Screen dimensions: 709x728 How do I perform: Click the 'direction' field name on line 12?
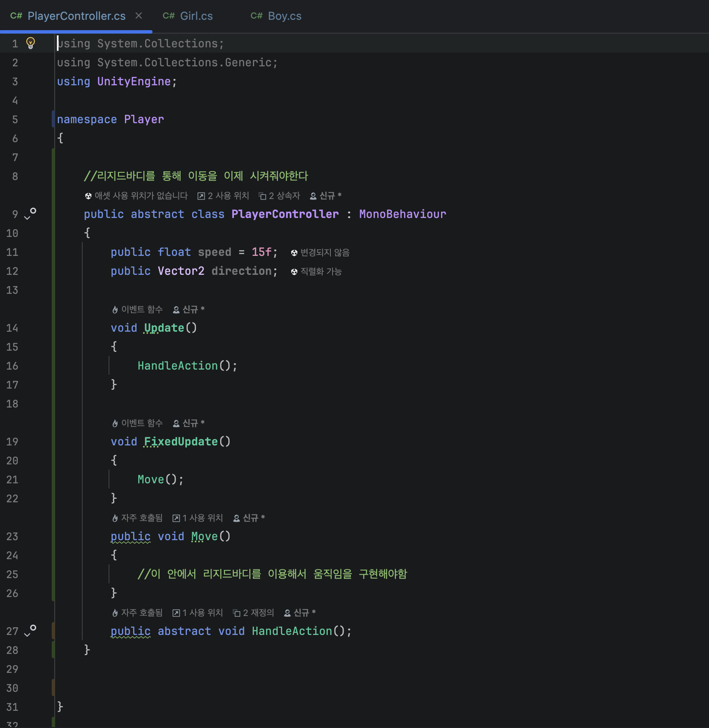[x=242, y=271]
